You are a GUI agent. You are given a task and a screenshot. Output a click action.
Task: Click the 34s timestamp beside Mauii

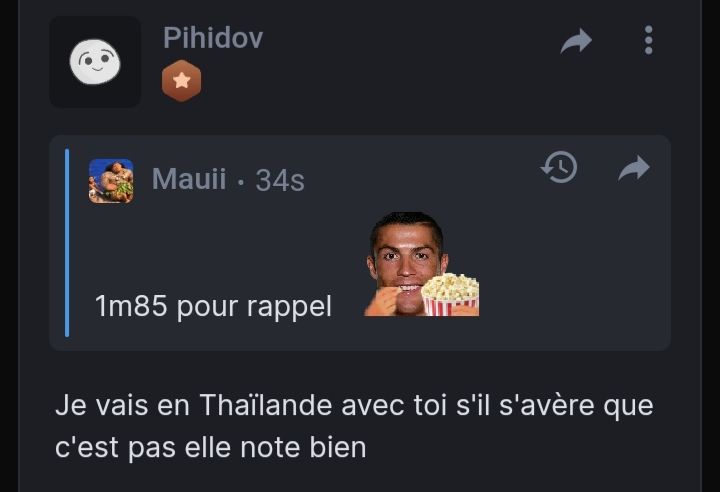280,180
